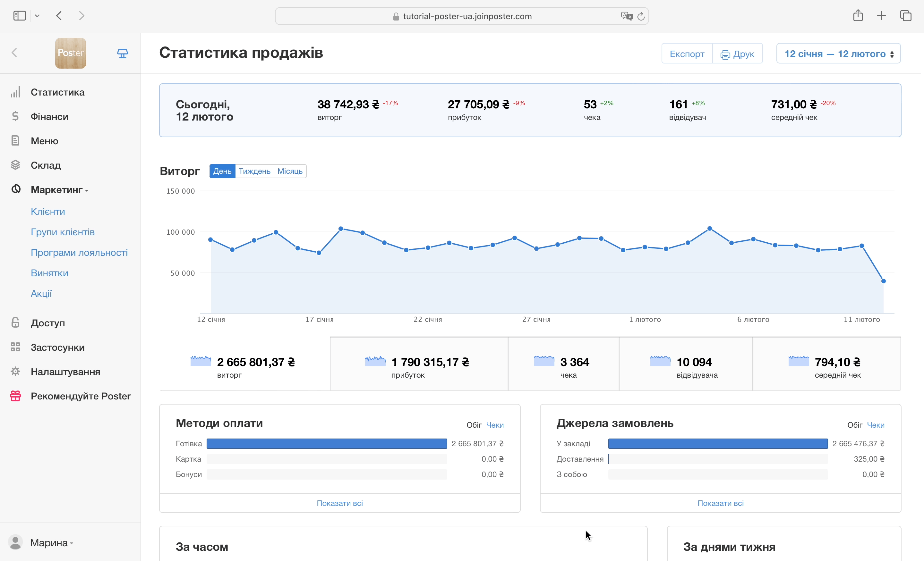The width and height of the screenshot is (924, 561).
Task: Click the відвідувача sparkline icon
Action: tap(660, 361)
